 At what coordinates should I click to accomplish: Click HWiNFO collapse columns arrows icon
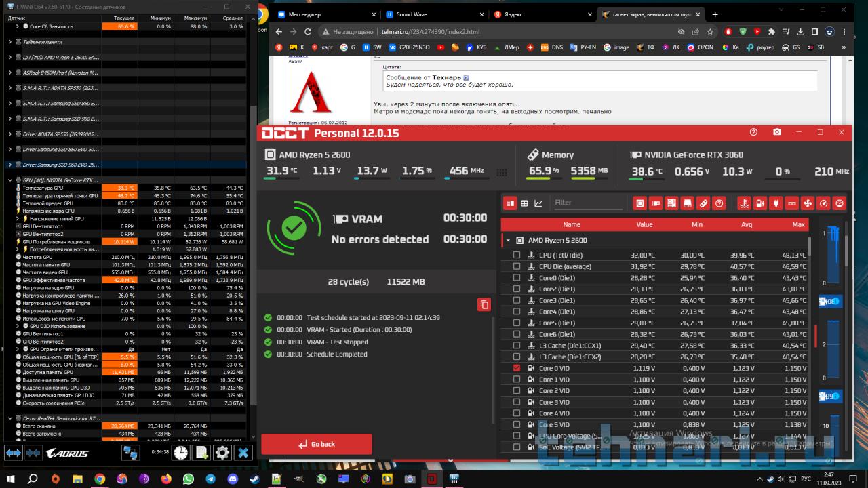point(33,453)
